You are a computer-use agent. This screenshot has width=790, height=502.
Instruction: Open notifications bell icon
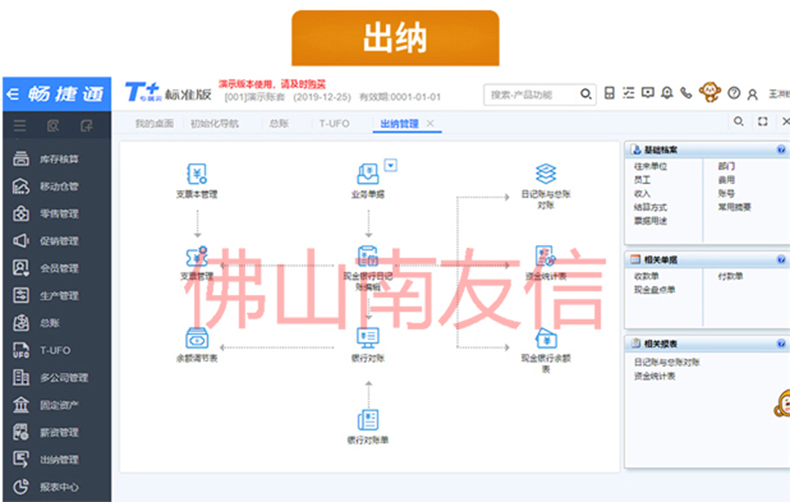click(x=667, y=93)
